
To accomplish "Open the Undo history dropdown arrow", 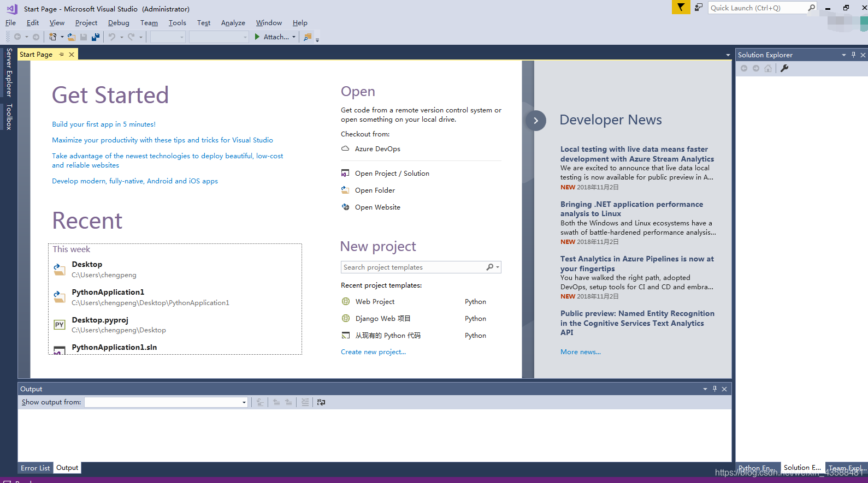I will point(121,37).
